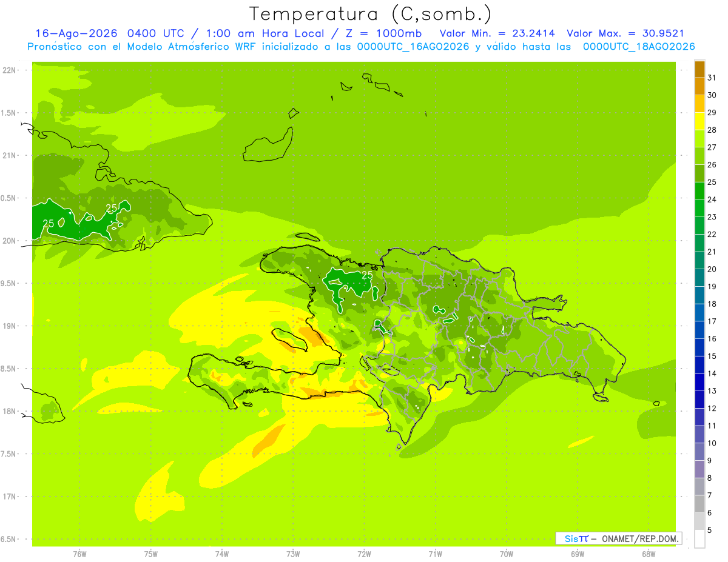Click the purple legend segment between 8 and 9
Image resolution: width=728 pixels, height=562 pixels.
coord(699,469)
